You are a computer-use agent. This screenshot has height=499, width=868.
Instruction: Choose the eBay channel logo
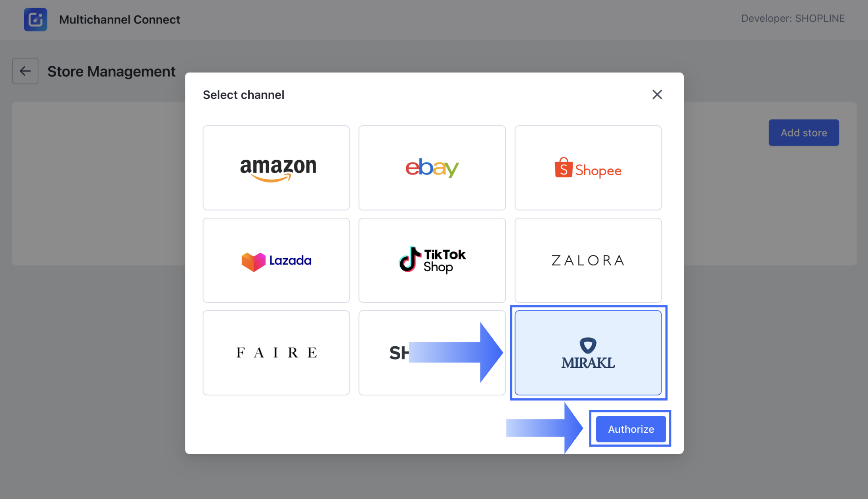click(x=432, y=168)
